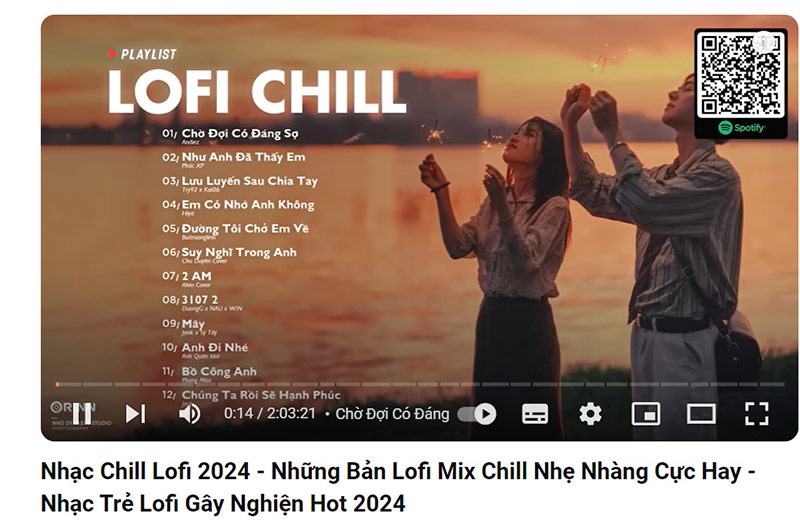The height and width of the screenshot is (520, 800).
Task: Open the video settings gear
Action: 590,414
